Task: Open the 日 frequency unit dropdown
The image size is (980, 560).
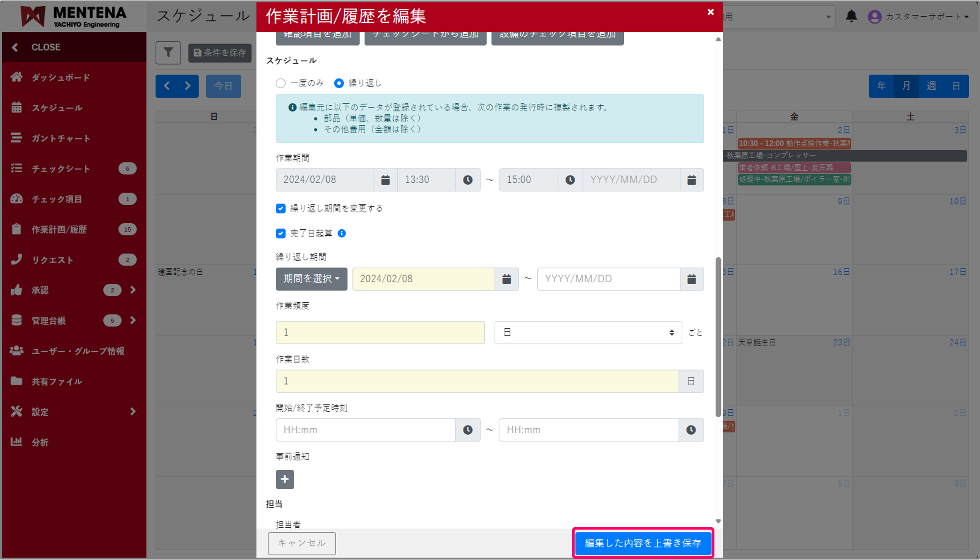Action: click(x=588, y=333)
